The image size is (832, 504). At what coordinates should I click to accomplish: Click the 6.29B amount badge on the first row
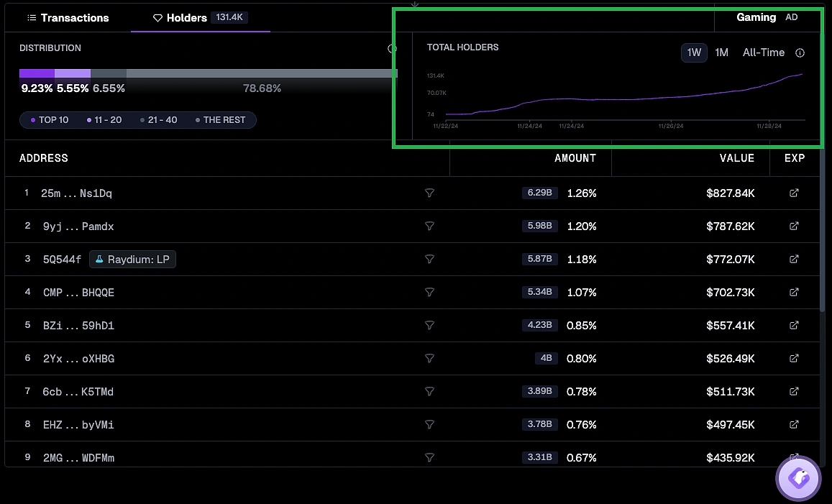(x=539, y=193)
